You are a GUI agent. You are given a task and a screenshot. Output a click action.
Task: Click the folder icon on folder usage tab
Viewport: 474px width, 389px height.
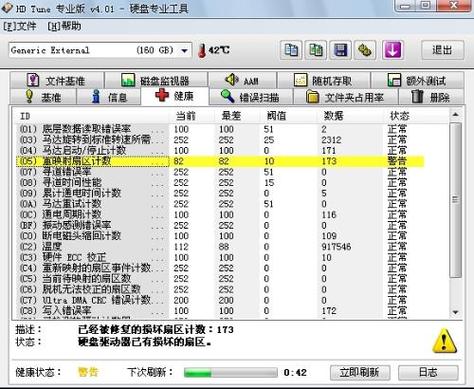point(312,97)
